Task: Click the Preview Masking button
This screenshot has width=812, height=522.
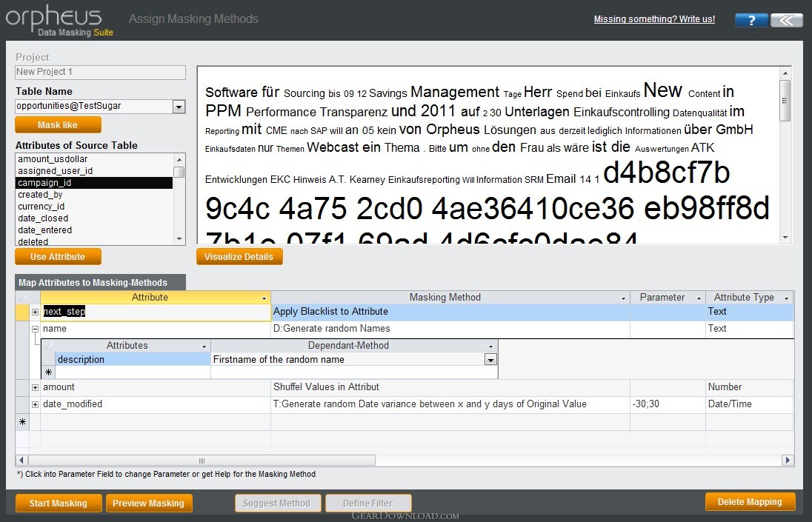Action: click(149, 503)
